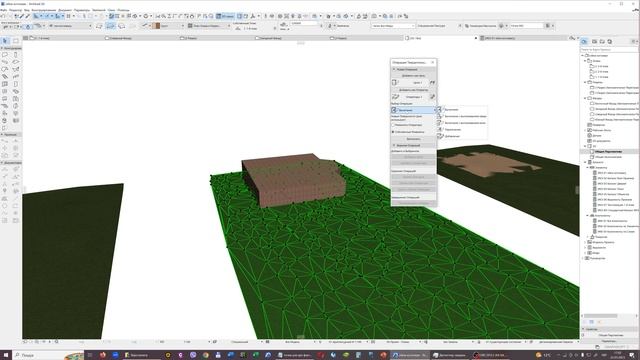Open the Project Map in Navigator
The height and width of the screenshot is (360, 640).
[x=584, y=41]
